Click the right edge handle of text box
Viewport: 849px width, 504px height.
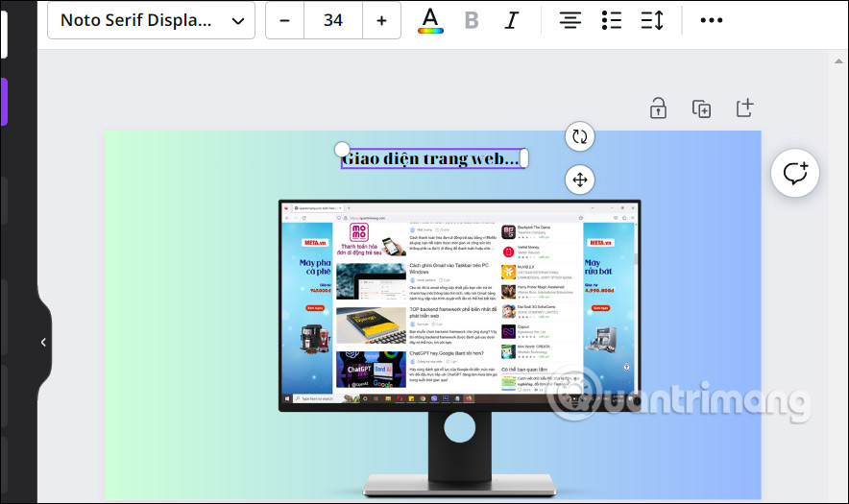click(524, 158)
